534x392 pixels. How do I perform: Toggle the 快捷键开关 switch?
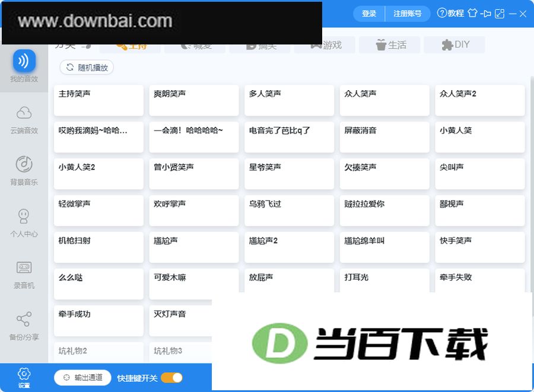coord(171,378)
